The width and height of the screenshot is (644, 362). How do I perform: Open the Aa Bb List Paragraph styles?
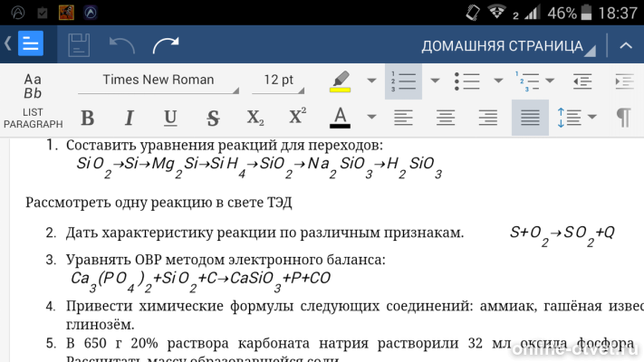pyautogui.click(x=33, y=100)
